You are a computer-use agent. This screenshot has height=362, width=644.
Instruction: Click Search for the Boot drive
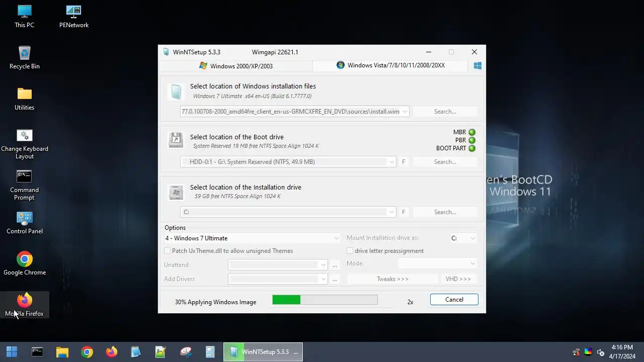[445, 162]
